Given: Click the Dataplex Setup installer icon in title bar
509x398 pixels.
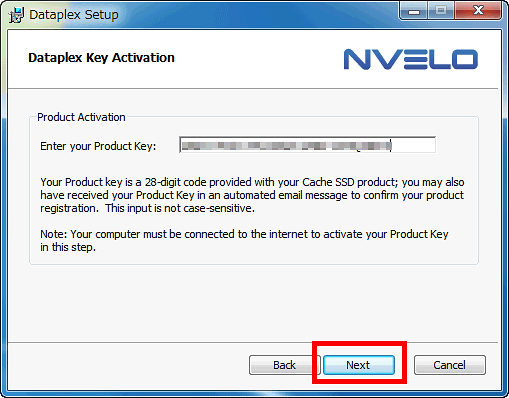Looking at the screenshot, I should [x=16, y=15].
